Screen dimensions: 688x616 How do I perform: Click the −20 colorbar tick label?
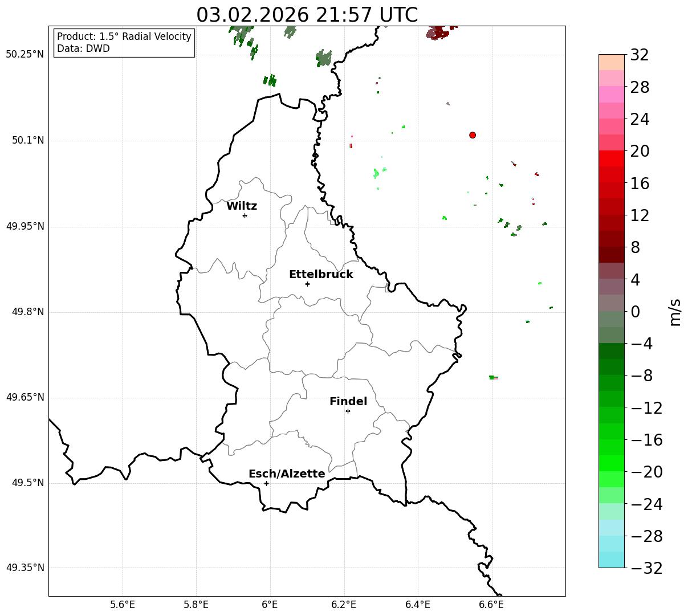click(646, 472)
